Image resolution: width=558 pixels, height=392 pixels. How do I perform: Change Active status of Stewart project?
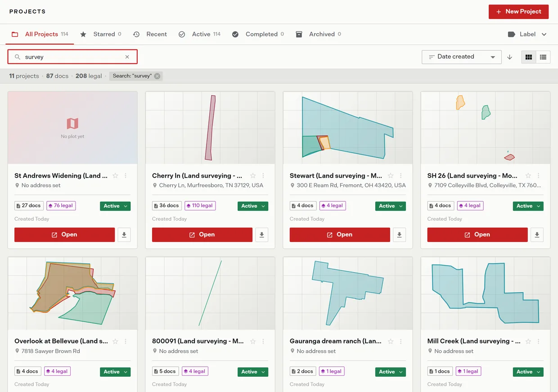tap(391, 206)
